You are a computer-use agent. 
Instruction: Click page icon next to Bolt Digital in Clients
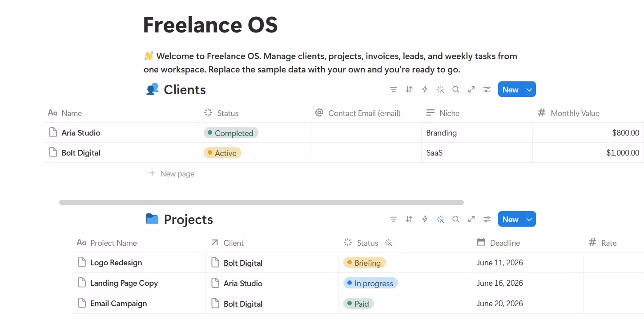[53, 152]
